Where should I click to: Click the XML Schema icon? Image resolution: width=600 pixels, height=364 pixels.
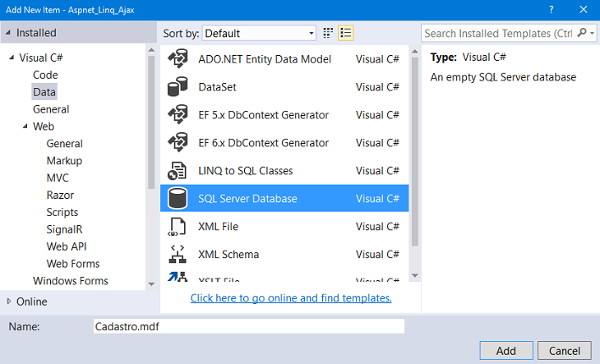[x=178, y=254]
